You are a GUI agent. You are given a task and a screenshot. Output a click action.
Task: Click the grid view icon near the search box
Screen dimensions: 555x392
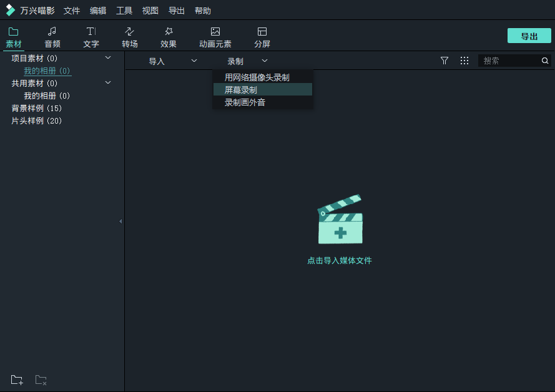(x=464, y=61)
